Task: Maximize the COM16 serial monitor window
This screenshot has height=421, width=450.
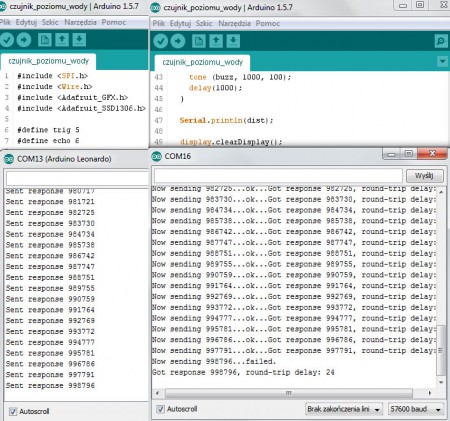Action: tap(409, 153)
